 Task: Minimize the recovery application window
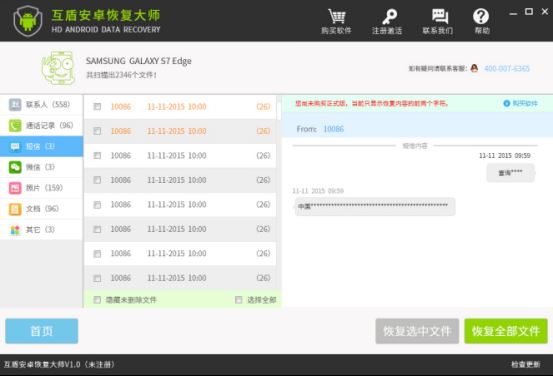coord(514,13)
